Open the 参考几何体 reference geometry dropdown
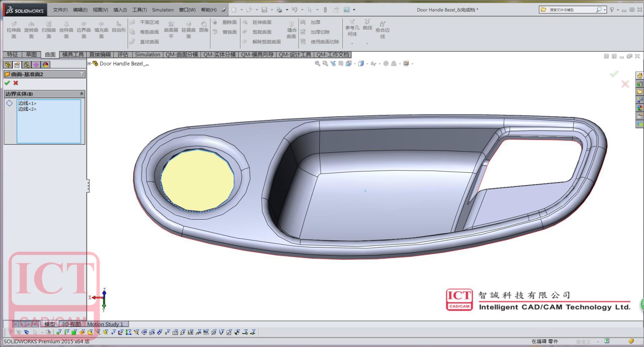 point(352,43)
